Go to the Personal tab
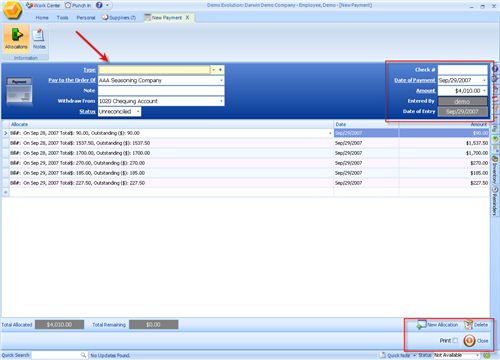This screenshot has height=360, width=500. point(86,18)
